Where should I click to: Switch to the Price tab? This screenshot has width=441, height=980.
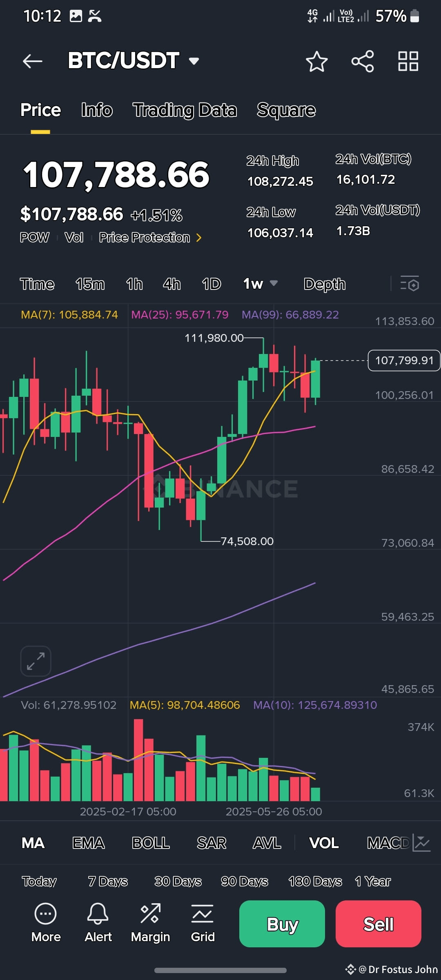click(40, 110)
